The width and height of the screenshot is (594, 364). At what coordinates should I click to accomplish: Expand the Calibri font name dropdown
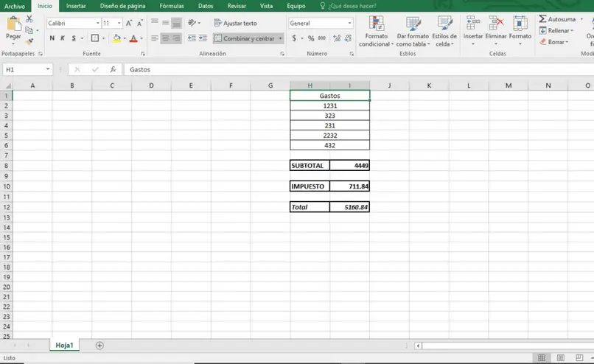(98, 23)
